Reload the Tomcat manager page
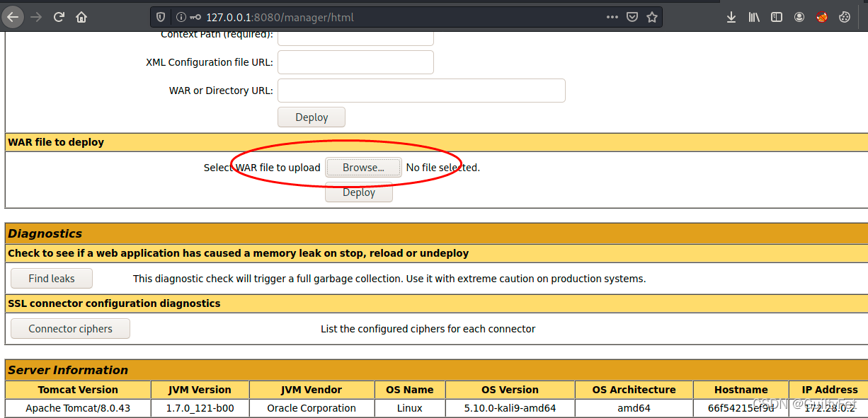The height and width of the screenshot is (418, 868). pyautogui.click(x=59, y=17)
